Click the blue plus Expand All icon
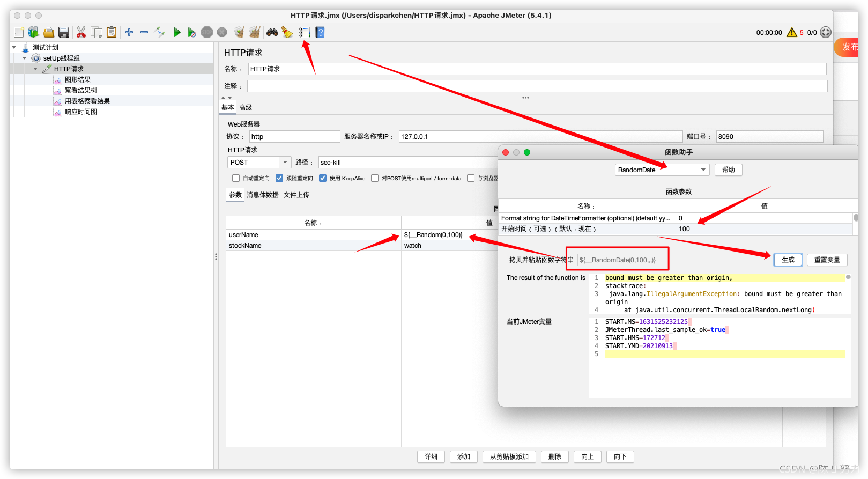This screenshot has height=479, width=868. (129, 32)
